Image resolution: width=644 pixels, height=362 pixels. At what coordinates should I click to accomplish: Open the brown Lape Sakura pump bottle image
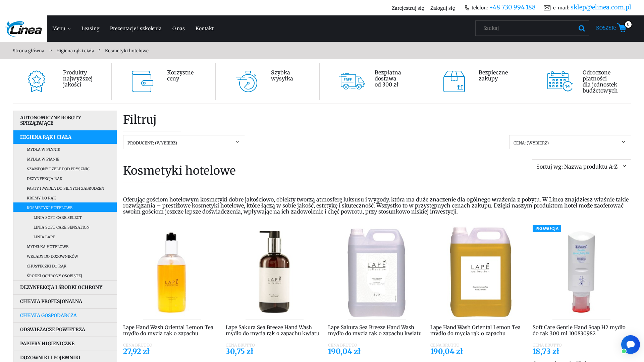click(x=274, y=272)
